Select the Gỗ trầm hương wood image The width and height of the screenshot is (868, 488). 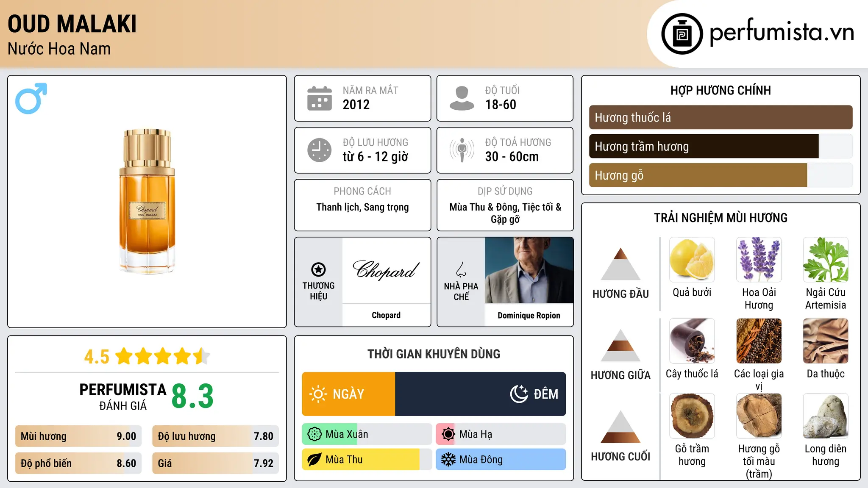pos(692,416)
